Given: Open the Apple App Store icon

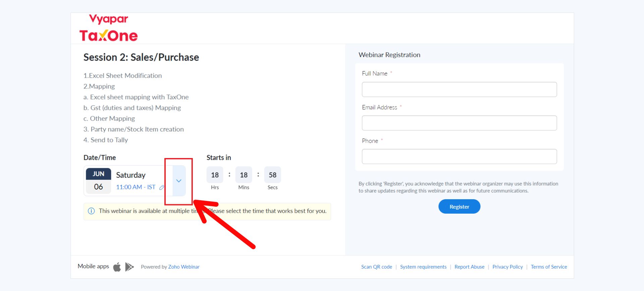Looking at the screenshot, I should 117,267.
